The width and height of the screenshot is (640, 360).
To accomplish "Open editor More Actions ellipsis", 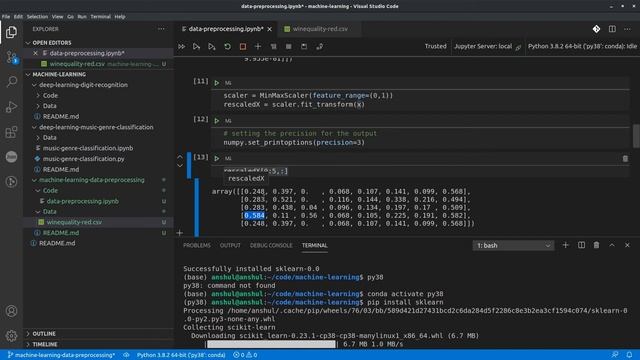I will pos(627,29).
